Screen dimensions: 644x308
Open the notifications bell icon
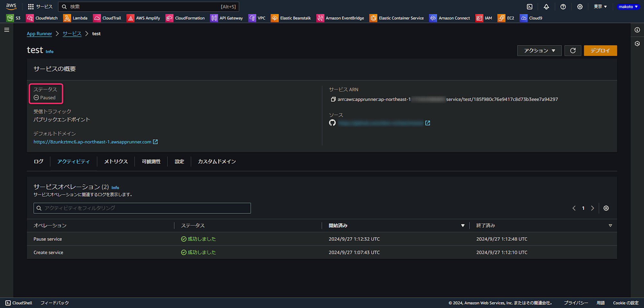pyautogui.click(x=546, y=6)
